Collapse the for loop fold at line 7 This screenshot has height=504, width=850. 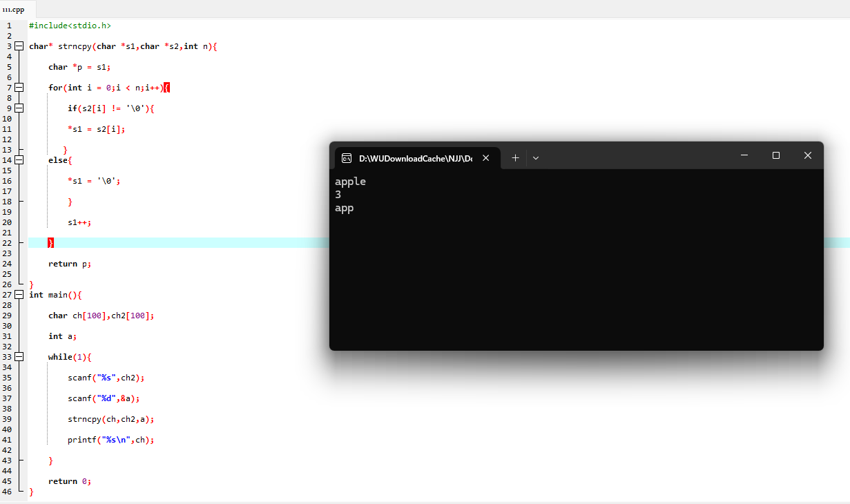pyautogui.click(x=19, y=88)
